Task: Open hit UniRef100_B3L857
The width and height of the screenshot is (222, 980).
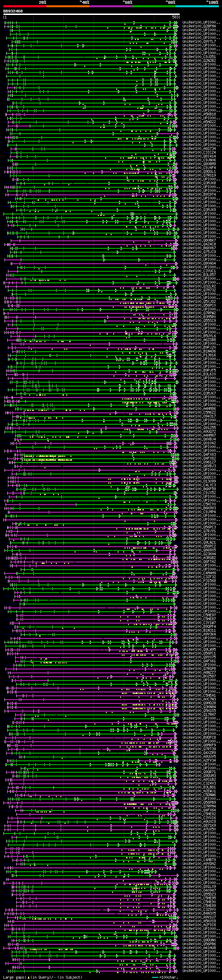Action: click(x=199, y=275)
